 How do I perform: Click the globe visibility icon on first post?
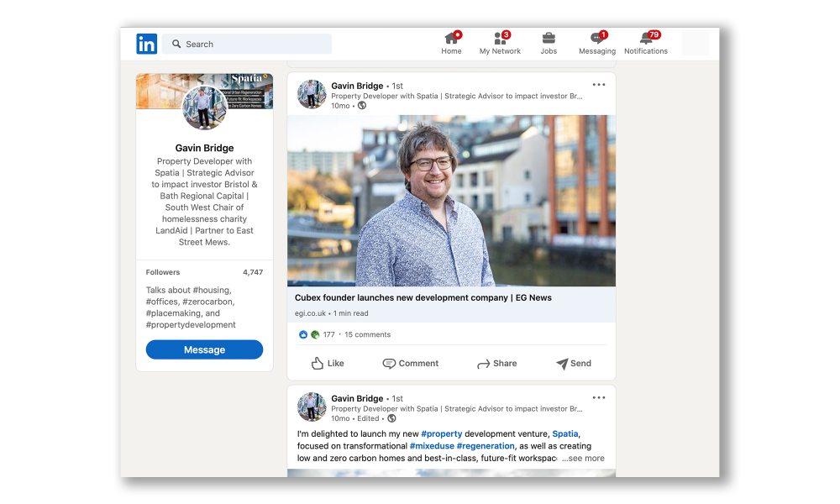coord(361,106)
